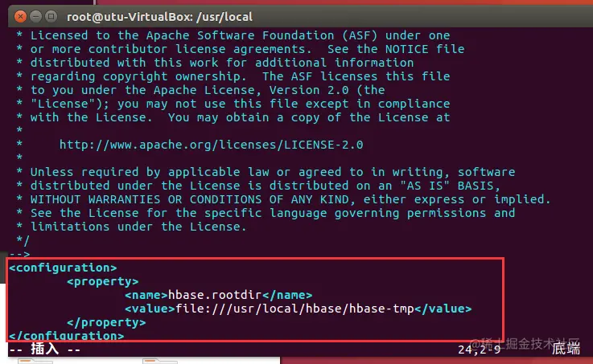Image resolution: width=593 pixels, height=364 pixels.
Task: Click the line "distributed with this work"
Action: [x=215, y=63]
